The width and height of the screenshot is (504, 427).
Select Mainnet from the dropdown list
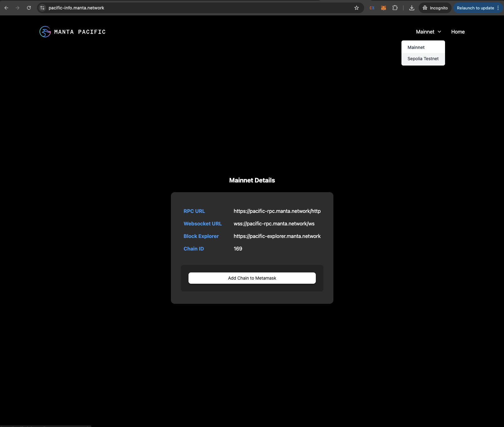pyautogui.click(x=423, y=47)
